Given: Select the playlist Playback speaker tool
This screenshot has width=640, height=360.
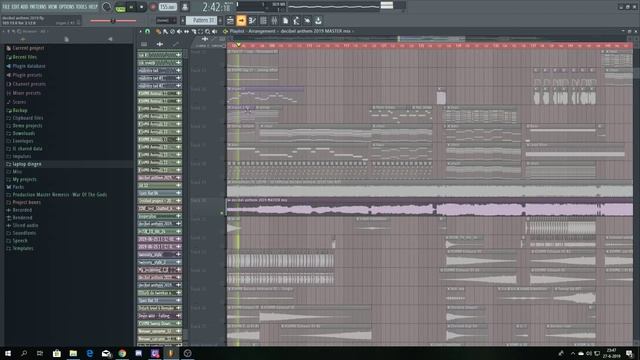Looking at the screenshot, I should click(x=214, y=31).
